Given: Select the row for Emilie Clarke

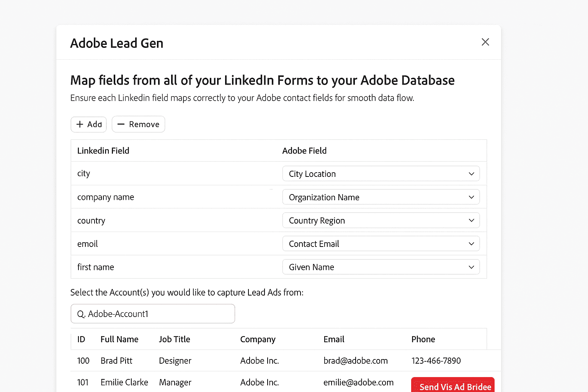Looking at the screenshot, I should pyautogui.click(x=230, y=382).
